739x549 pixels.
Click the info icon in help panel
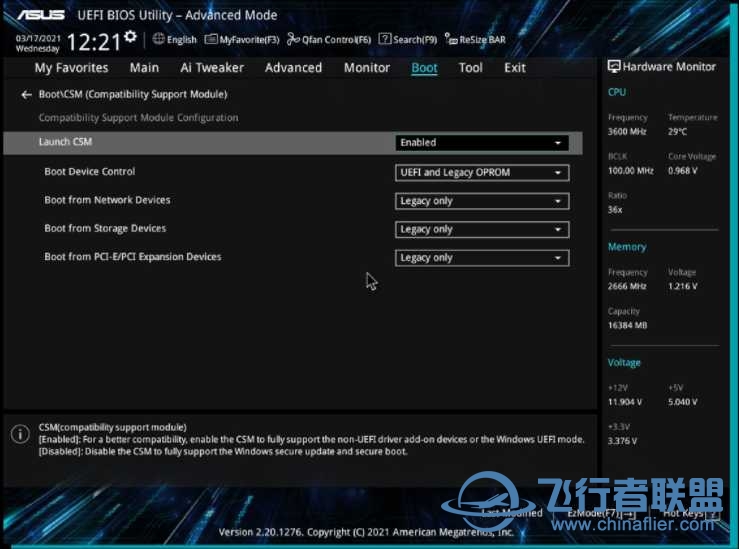pyautogui.click(x=20, y=434)
